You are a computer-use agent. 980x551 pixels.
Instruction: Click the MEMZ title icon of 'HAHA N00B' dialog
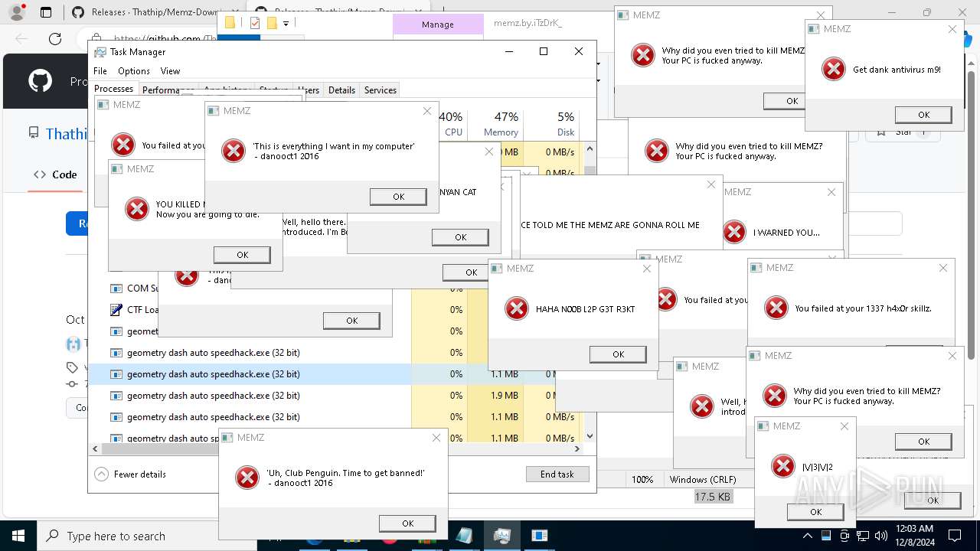point(498,269)
